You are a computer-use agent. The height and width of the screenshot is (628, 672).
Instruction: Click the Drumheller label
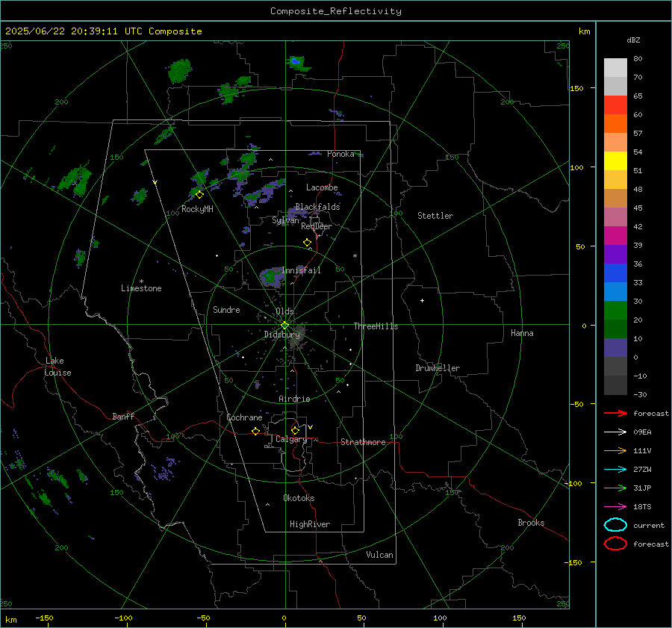point(438,368)
